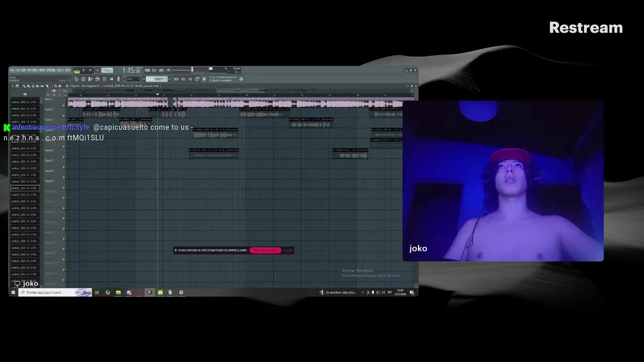Toggle Track 6 mute LED
The width and height of the screenshot is (644, 362).
coord(63,157)
